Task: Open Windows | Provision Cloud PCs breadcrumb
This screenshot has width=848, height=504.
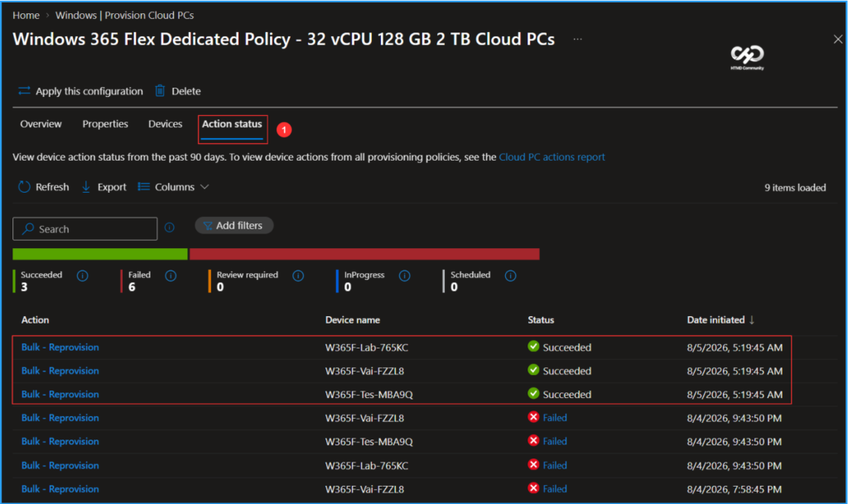Action: [x=124, y=15]
